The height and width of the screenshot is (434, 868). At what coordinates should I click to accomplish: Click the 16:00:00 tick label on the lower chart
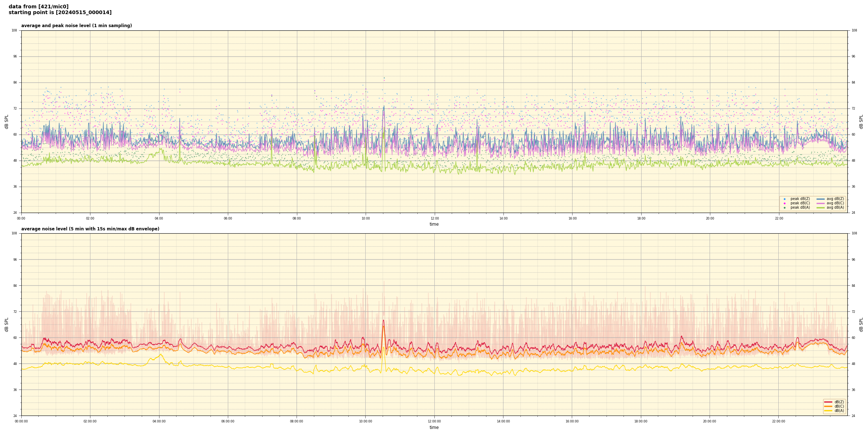point(572,421)
